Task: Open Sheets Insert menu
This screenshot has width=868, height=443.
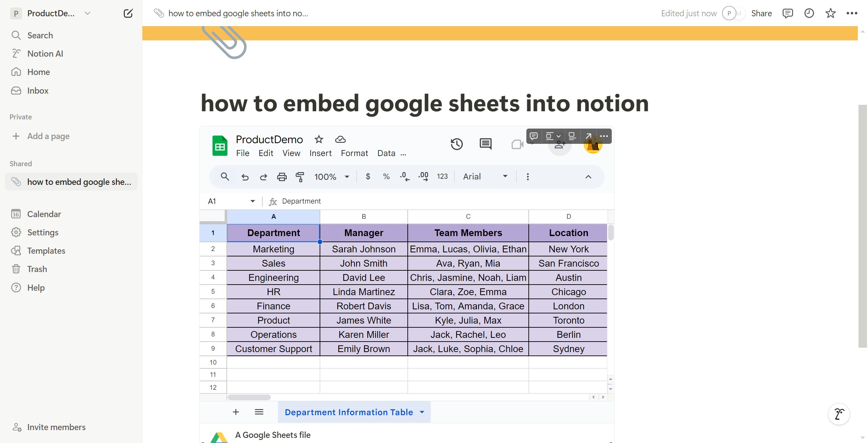Action: (x=321, y=153)
